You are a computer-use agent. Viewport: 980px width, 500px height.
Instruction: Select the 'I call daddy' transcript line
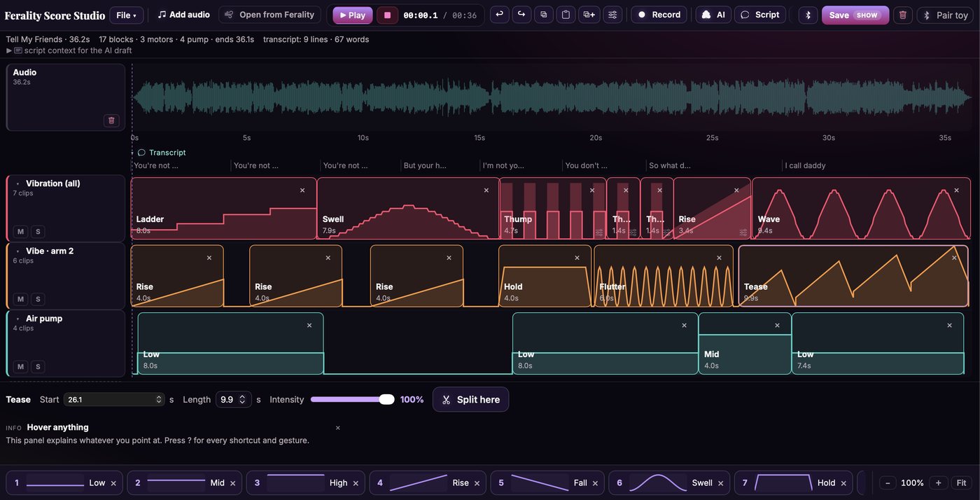click(805, 166)
